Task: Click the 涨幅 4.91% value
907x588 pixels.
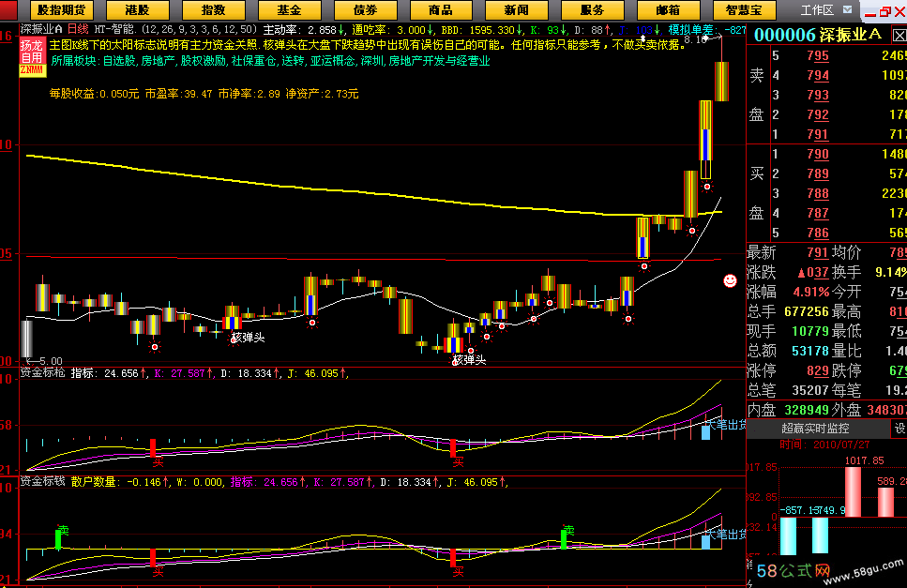Action: point(810,292)
